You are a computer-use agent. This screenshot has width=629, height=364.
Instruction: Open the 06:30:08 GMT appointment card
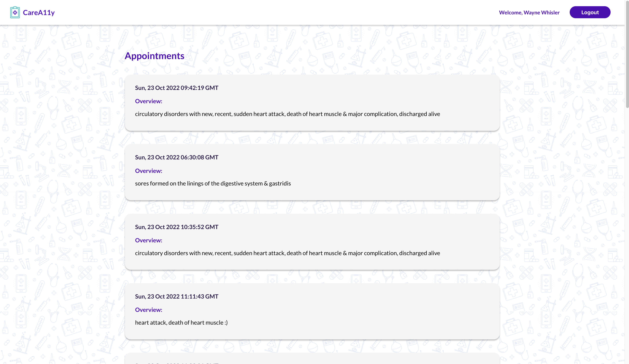pyautogui.click(x=312, y=172)
